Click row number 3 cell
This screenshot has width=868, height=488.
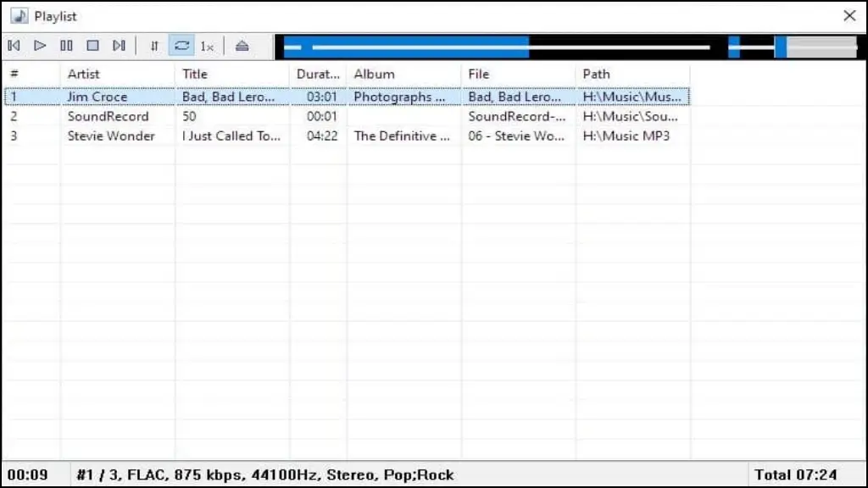(x=14, y=136)
